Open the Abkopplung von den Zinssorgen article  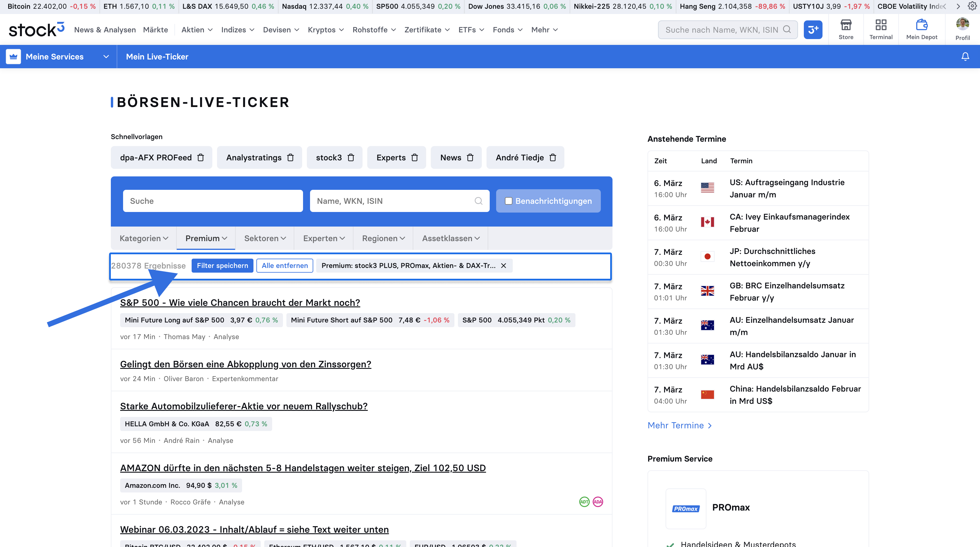click(245, 364)
